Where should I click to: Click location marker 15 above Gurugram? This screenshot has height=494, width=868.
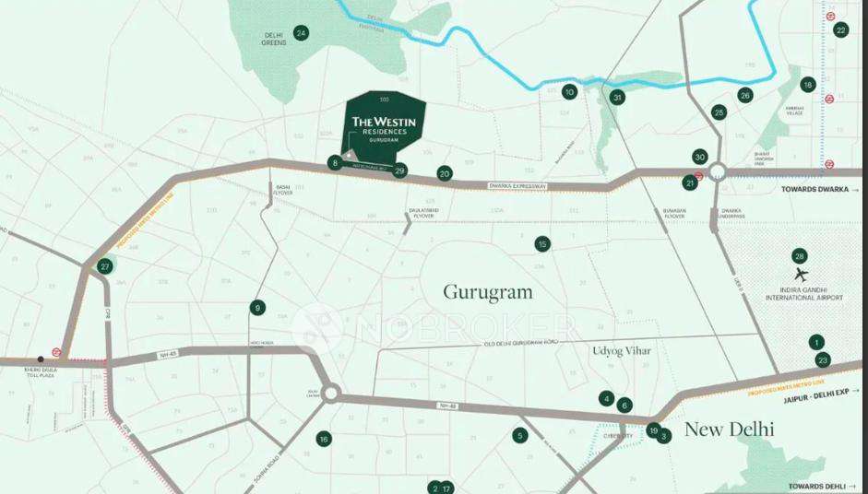coord(542,244)
